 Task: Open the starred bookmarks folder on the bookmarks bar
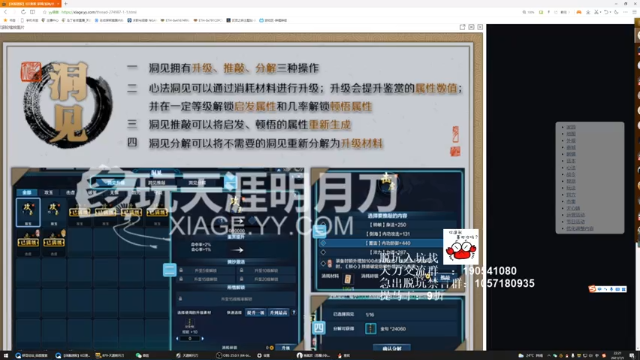(x=9, y=20)
